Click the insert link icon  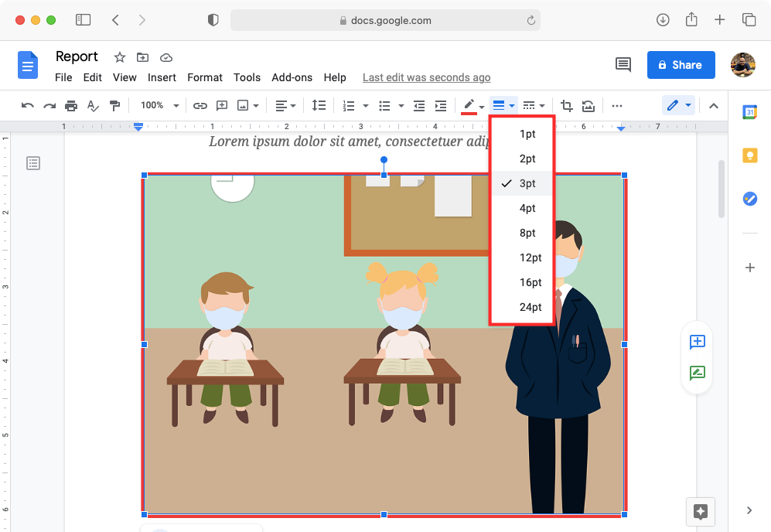pyautogui.click(x=200, y=105)
